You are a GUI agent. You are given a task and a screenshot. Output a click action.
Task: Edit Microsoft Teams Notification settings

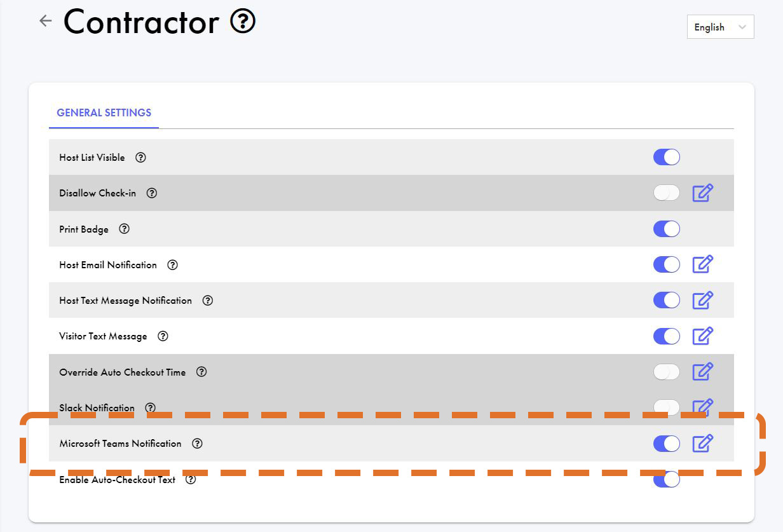point(702,443)
